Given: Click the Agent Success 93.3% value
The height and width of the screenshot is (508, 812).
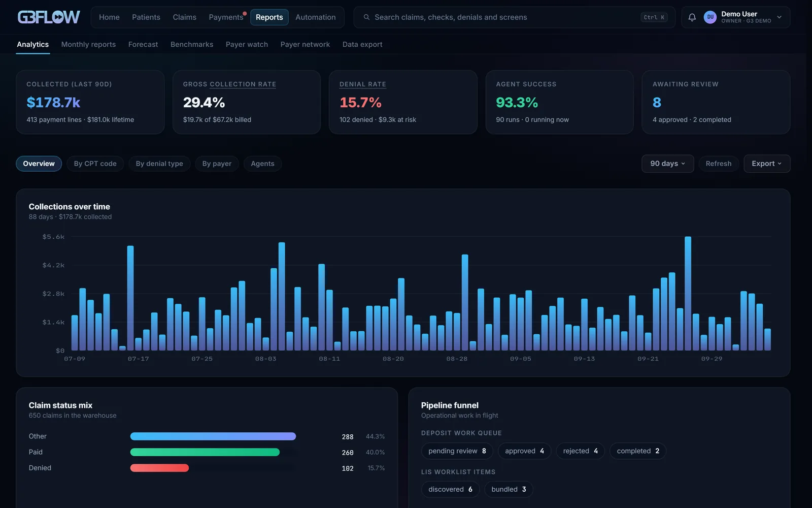Looking at the screenshot, I should (517, 103).
